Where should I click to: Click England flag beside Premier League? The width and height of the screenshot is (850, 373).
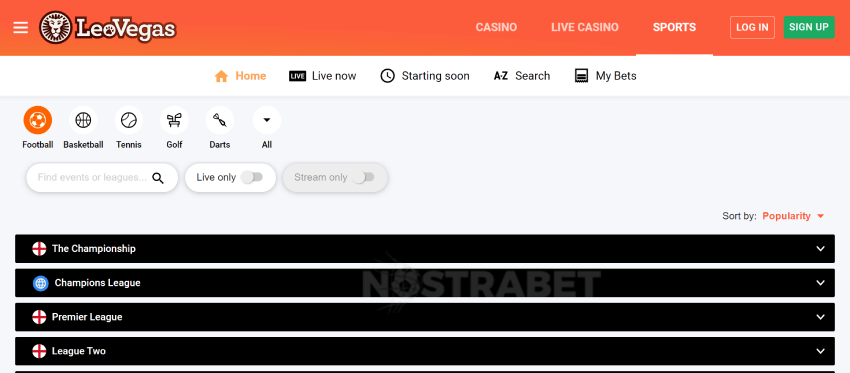39,317
